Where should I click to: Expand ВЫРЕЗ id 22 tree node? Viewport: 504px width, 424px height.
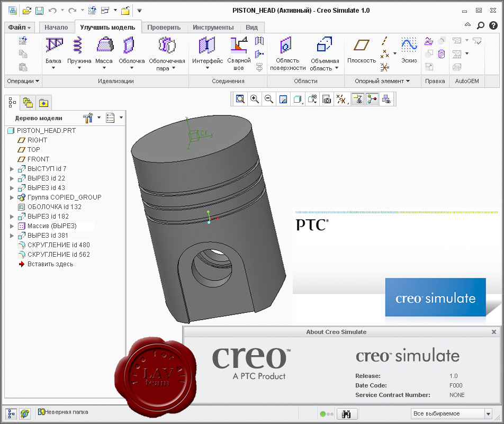coord(12,178)
